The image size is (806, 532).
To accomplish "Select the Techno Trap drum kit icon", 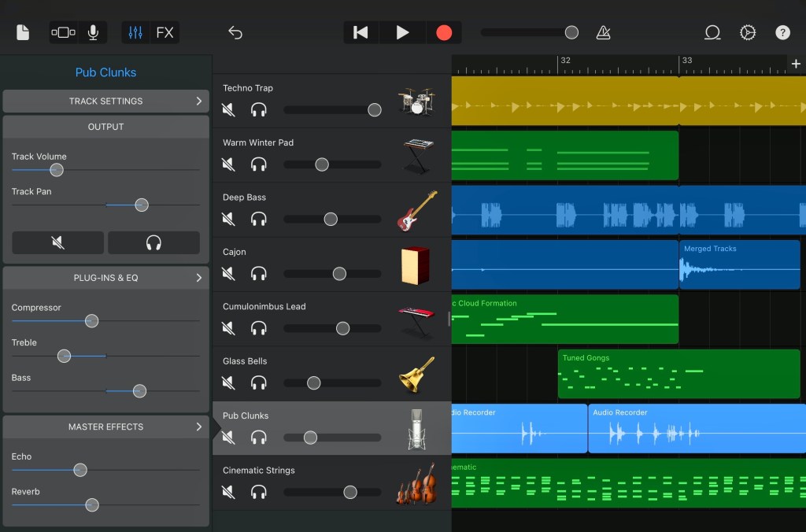I will tap(416, 102).
